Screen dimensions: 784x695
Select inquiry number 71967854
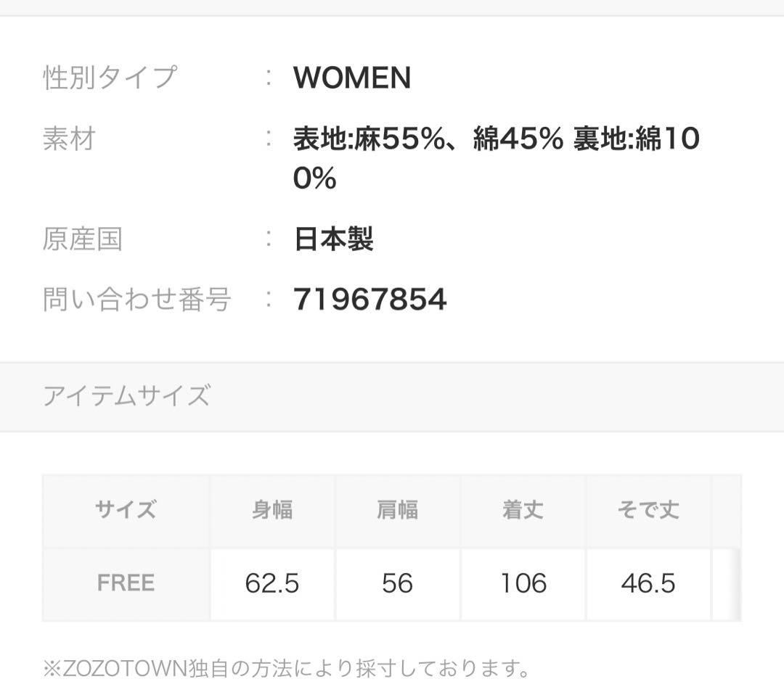(x=369, y=299)
